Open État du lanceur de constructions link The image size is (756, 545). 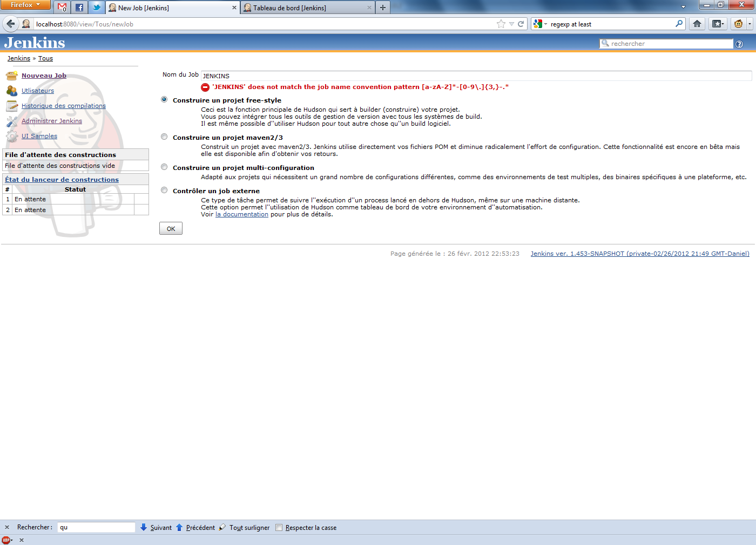(62, 180)
